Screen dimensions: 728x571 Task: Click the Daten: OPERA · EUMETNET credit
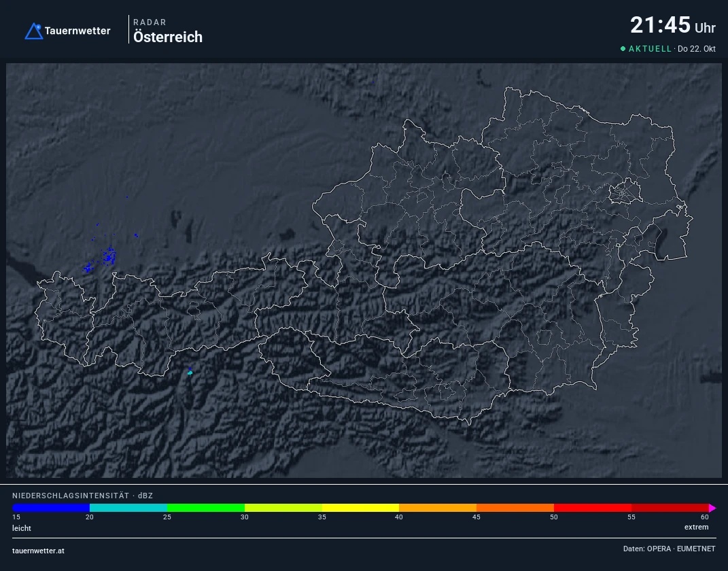(x=669, y=549)
